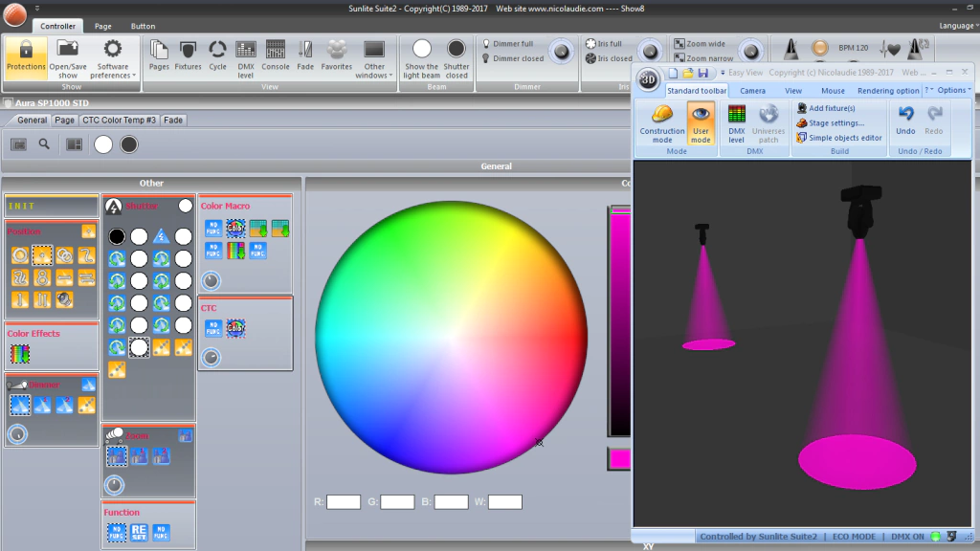Click the RESET function icon
The image size is (980, 551).
tap(139, 532)
